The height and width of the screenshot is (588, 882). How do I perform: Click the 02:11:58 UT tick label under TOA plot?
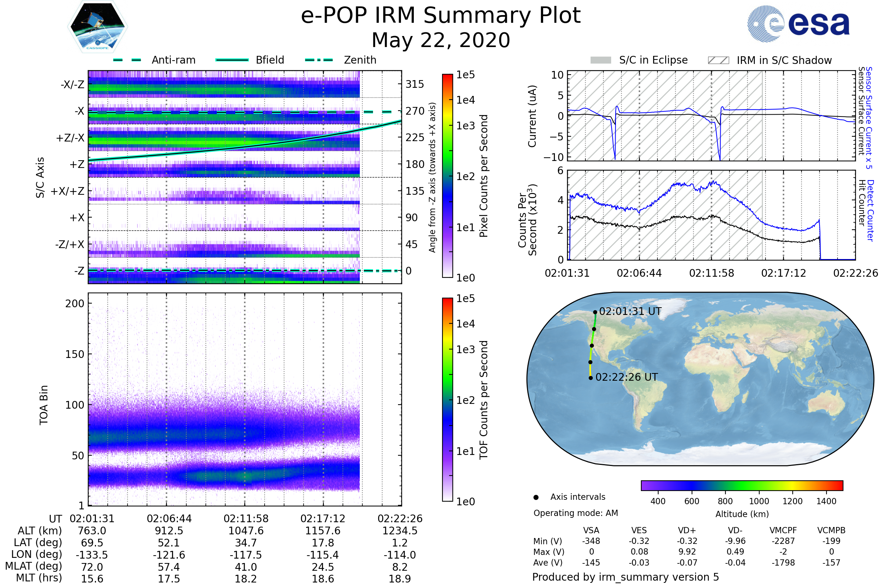pos(246,519)
